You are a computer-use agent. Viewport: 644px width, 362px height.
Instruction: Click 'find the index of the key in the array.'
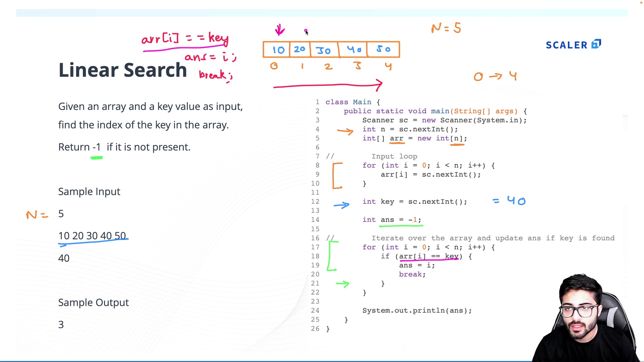coord(144,125)
